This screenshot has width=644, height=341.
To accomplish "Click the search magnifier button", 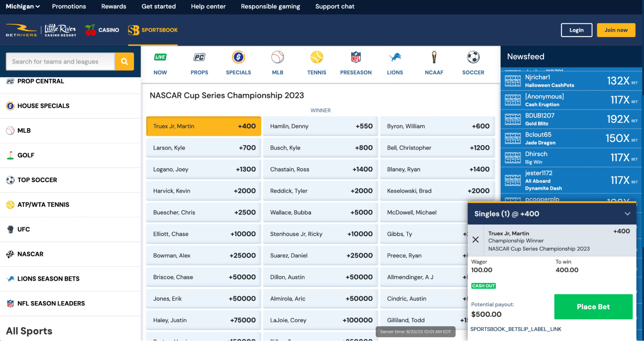I will coord(124,61).
